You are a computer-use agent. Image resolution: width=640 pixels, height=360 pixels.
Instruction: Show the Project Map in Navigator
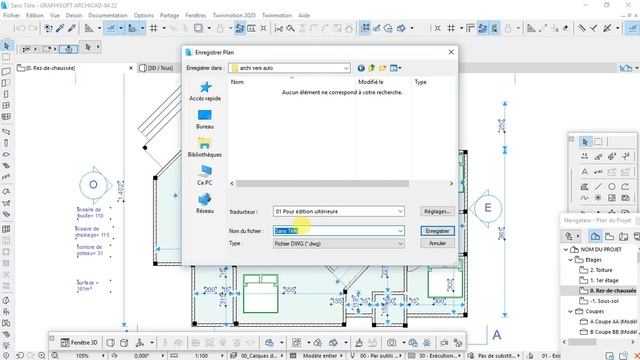pyautogui.click(x=595, y=236)
